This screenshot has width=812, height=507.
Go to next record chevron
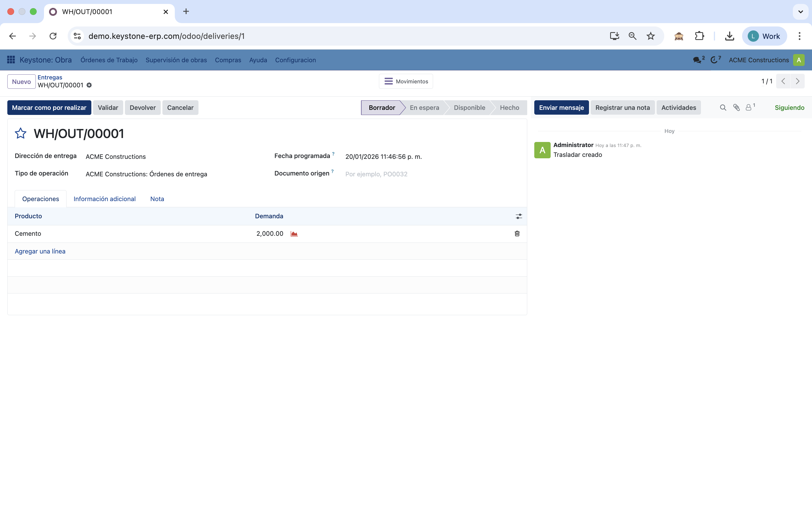coord(797,81)
